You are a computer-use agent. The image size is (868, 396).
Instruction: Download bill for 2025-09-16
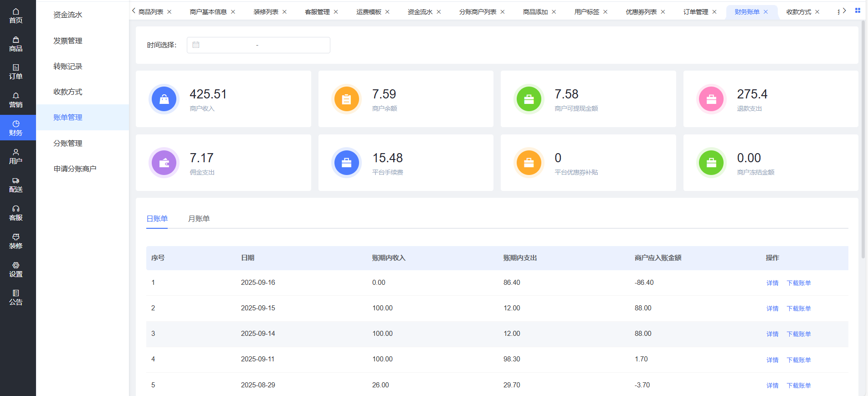[x=799, y=283]
